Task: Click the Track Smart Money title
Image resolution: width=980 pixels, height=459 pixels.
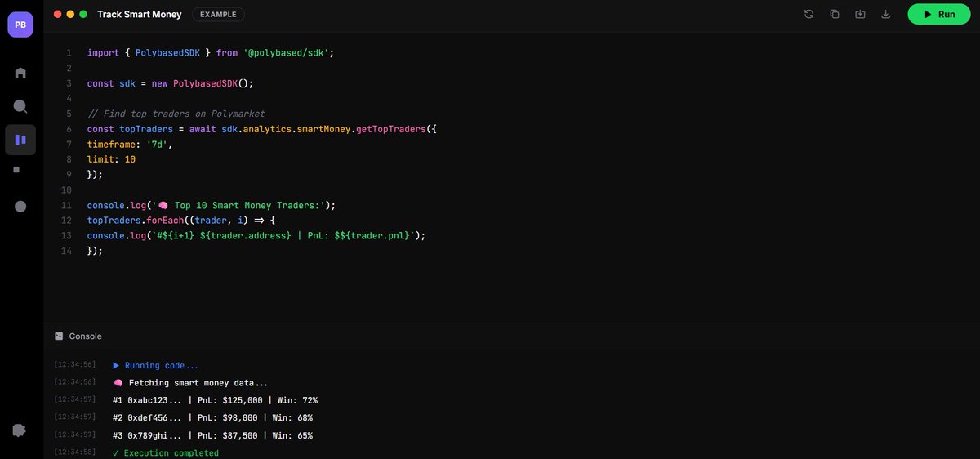Action: pyautogui.click(x=140, y=14)
